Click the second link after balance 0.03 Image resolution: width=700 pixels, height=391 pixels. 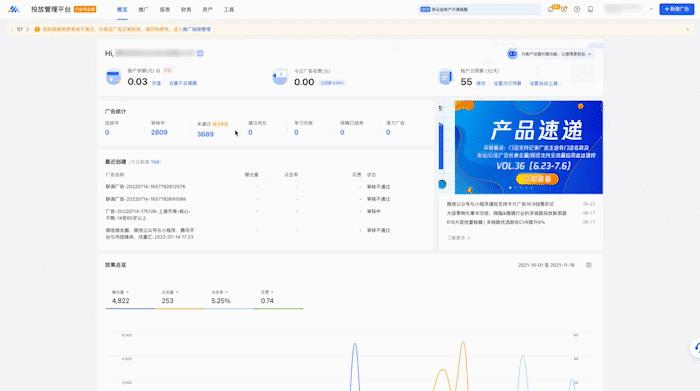[x=183, y=83]
